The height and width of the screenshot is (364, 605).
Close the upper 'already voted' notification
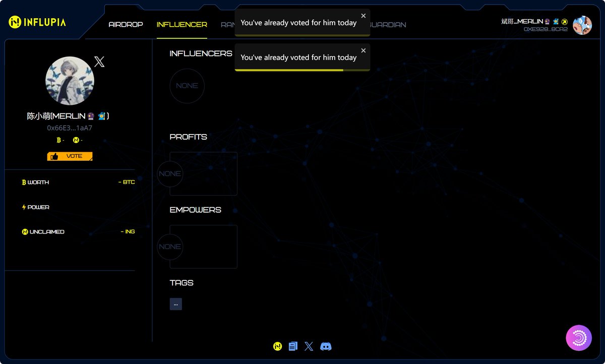pyautogui.click(x=364, y=16)
